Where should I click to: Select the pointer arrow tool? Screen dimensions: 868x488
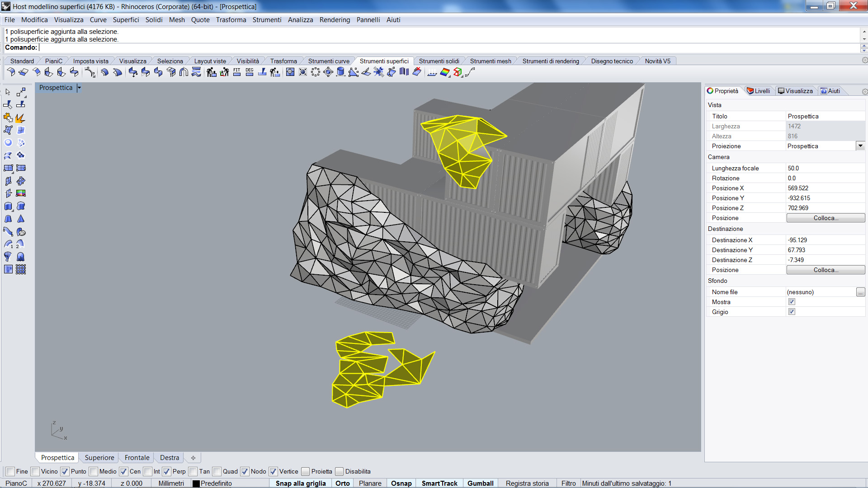(x=8, y=92)
